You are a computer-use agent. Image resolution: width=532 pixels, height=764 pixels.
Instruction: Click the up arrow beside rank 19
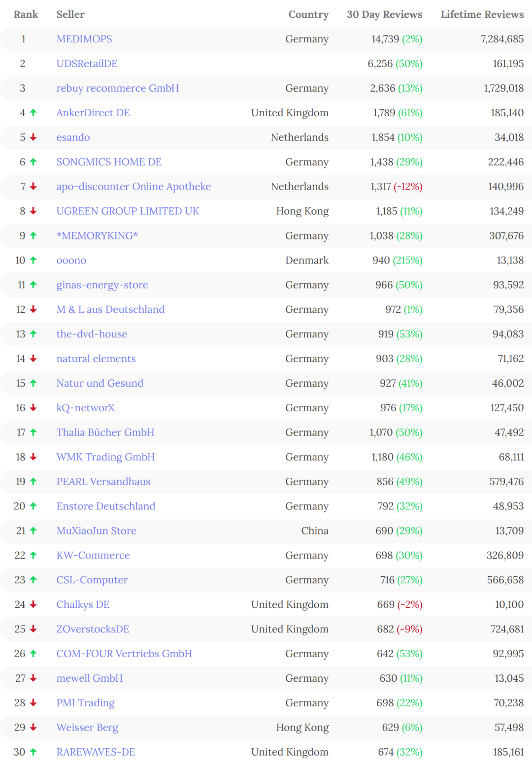point(33,481)
